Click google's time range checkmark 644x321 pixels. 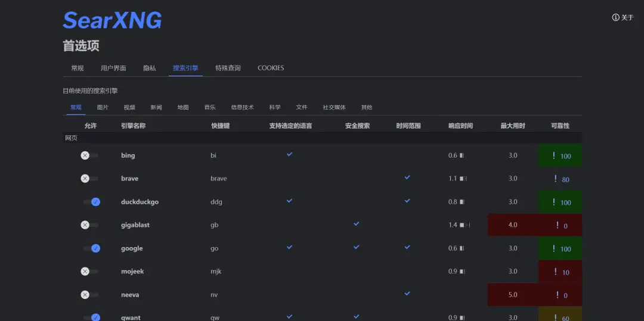[407, 247]
